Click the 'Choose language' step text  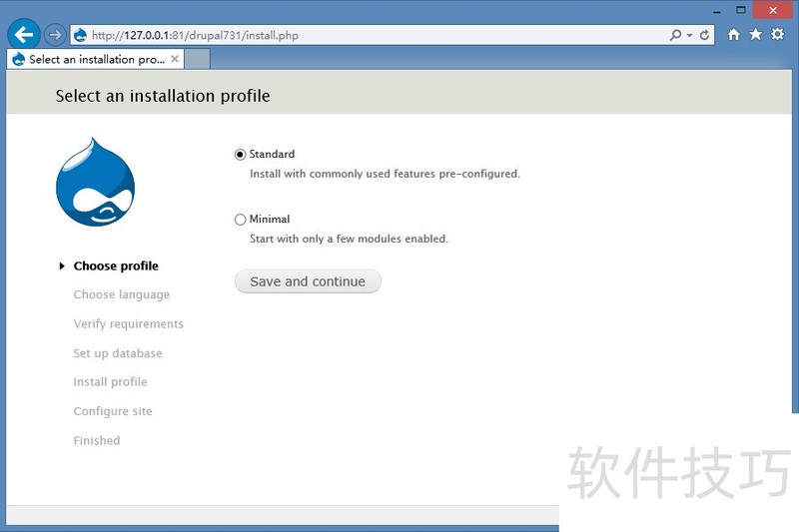[x=121, y=294]
